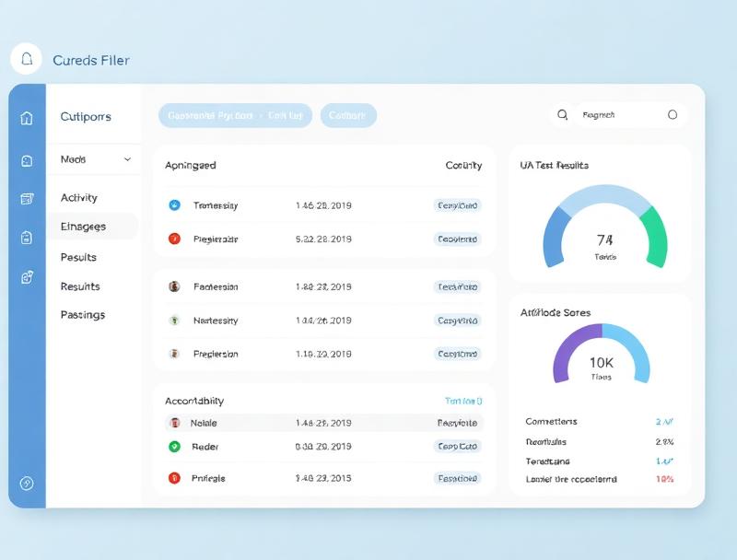Open the home icon in blue sidebar
The image size is (737, 560).
point(27,118)
